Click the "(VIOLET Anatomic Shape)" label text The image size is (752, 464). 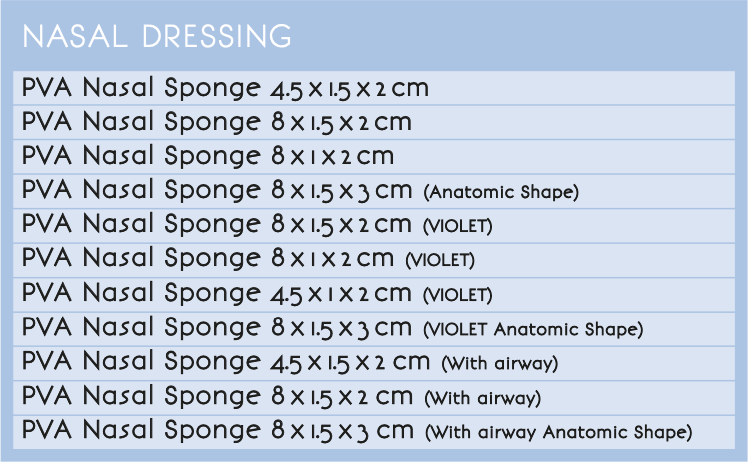click(x=534, y=330)
